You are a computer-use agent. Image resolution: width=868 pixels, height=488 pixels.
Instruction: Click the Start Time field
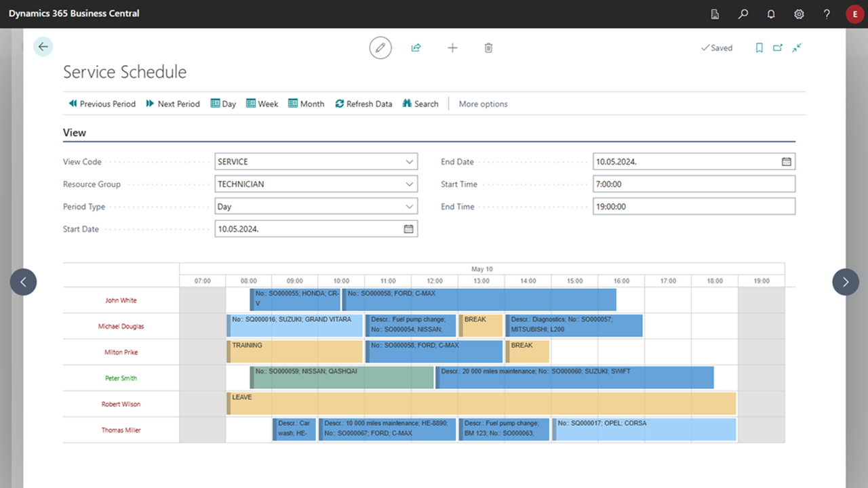[694, 184]
